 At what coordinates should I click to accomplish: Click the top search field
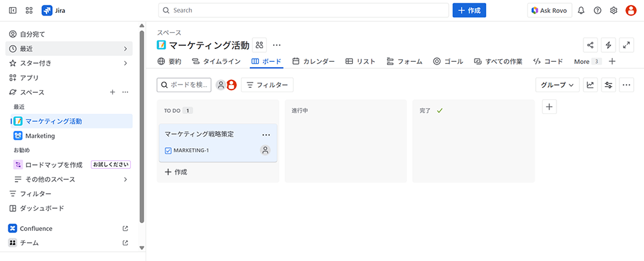[303, 10]
